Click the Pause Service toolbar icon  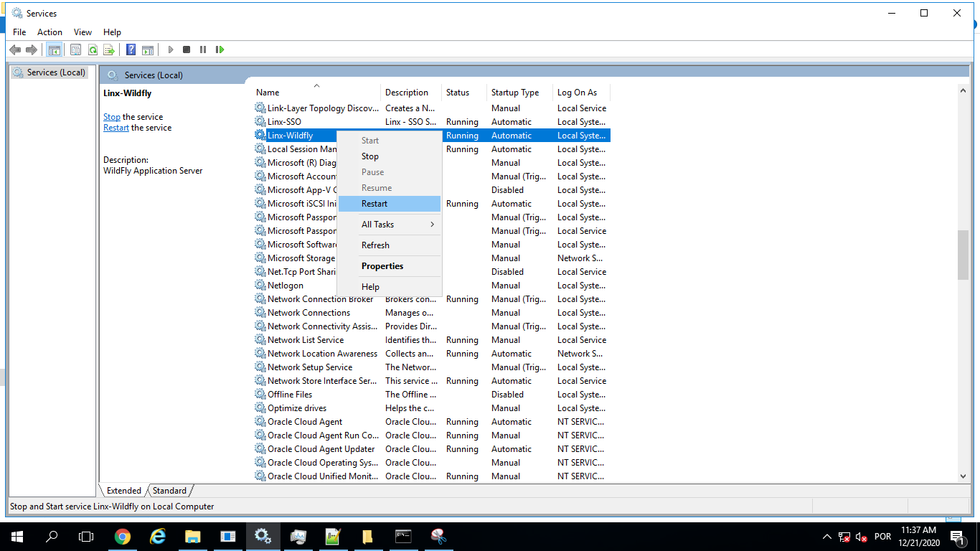click(203, 50)
